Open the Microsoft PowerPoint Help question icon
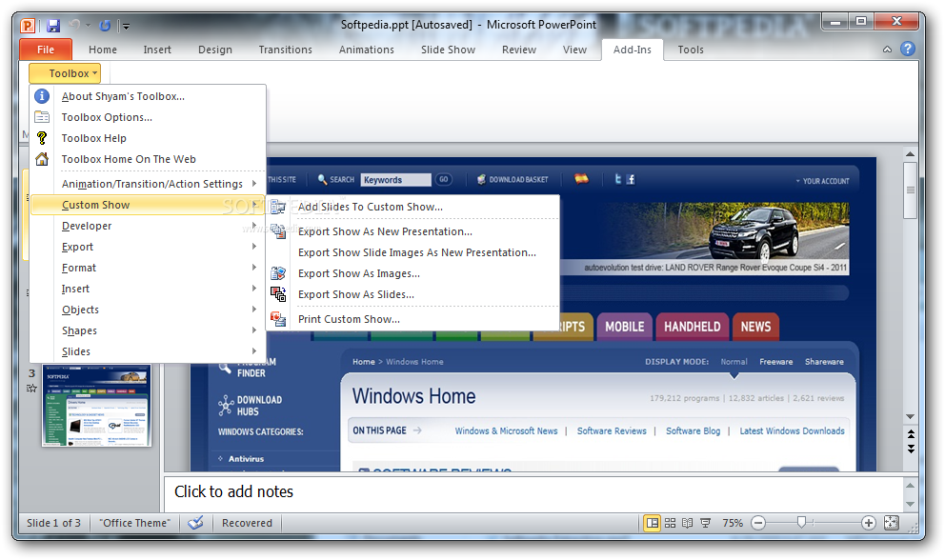945x560 pixels. coord(908,49)
